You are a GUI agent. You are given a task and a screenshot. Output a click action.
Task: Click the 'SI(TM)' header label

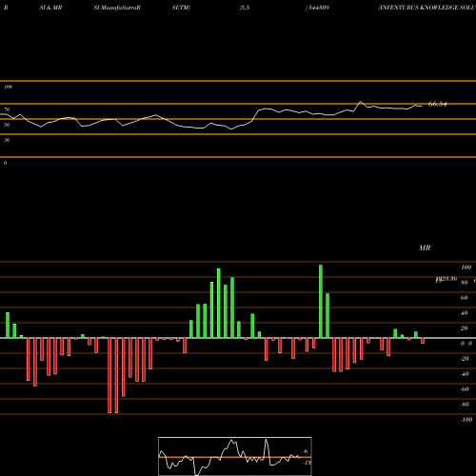181,8
